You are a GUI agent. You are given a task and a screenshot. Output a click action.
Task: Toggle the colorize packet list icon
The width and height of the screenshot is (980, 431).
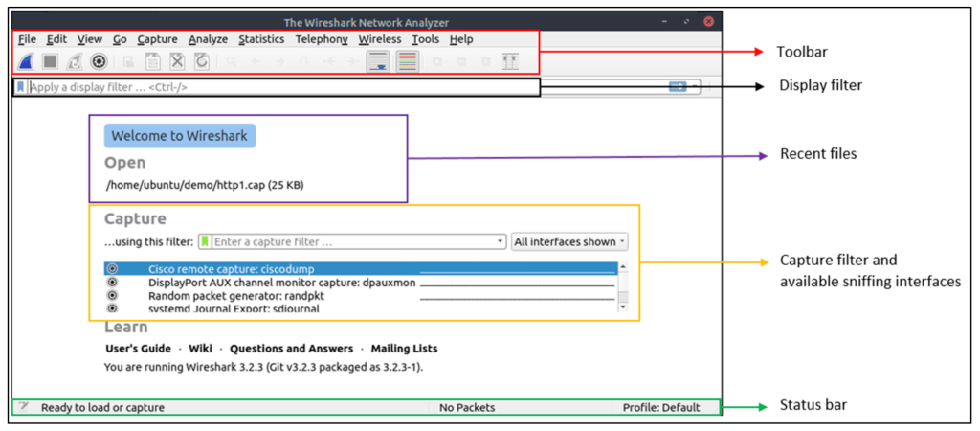407,61
